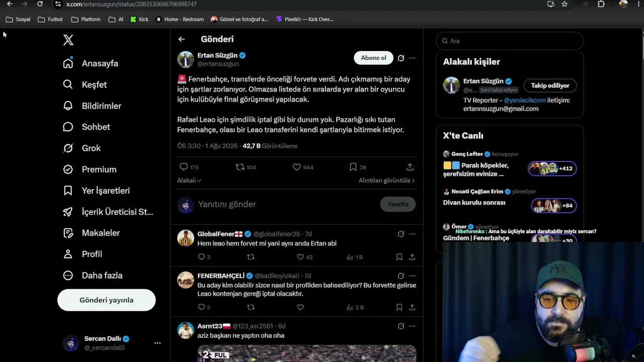
Task: Go back using the Gönderi back arrow
Action: 182,39
